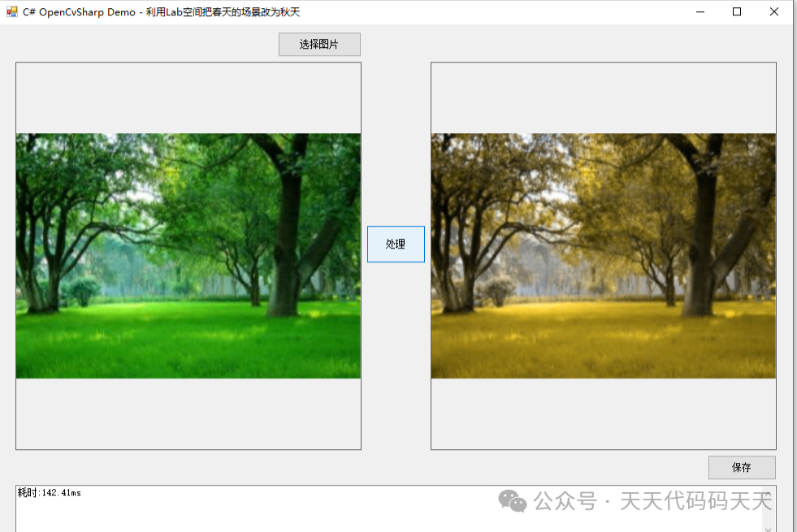This screenshot has width=797, height=532.
Task: Maximize the OpenCvSharp Demo window
Action: 737,11
